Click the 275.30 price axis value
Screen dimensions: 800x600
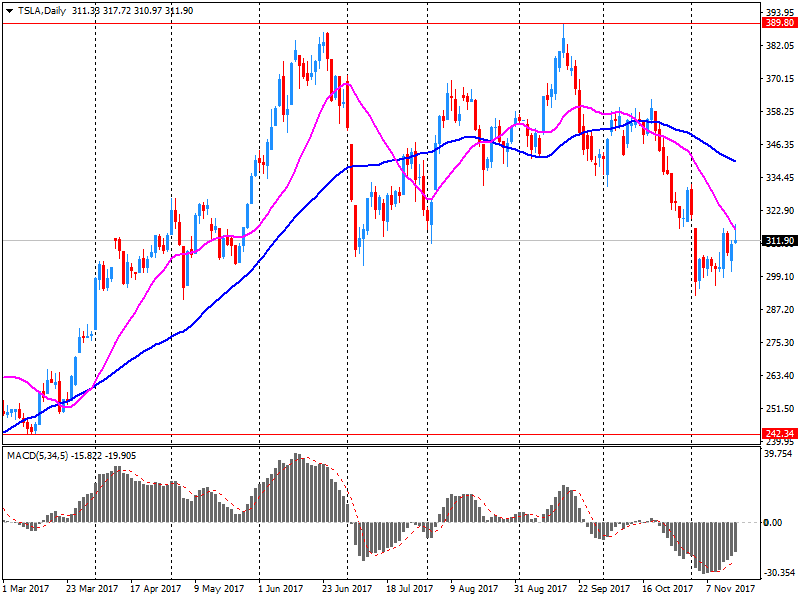781,343
